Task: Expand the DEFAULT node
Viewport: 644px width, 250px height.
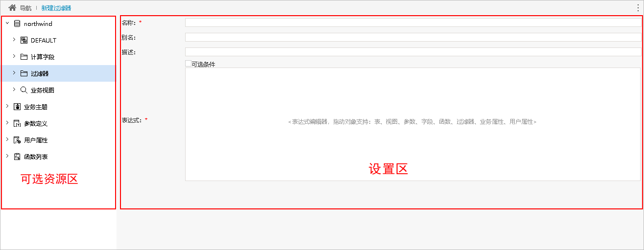Action: 14,40
